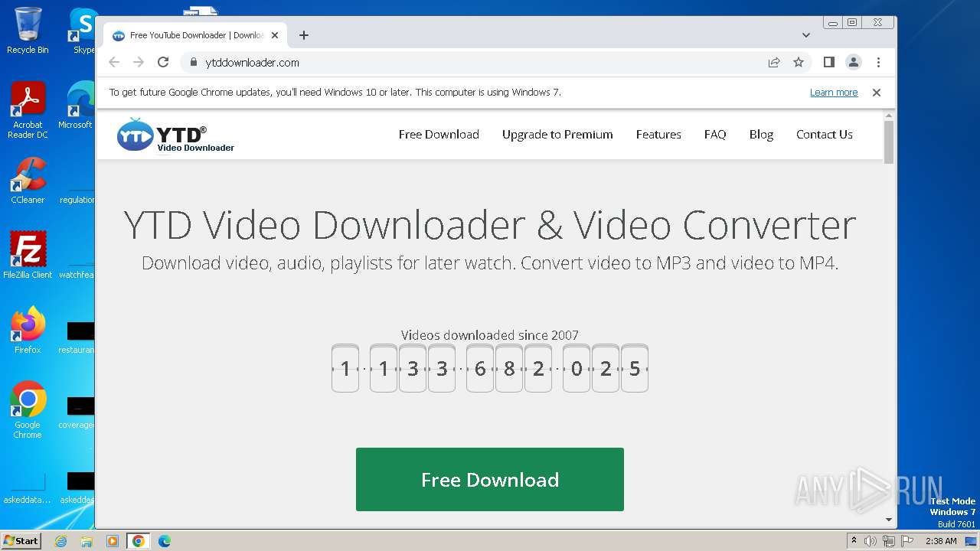Click the YTD Video Downloader logo
The height and width of the screenshot is (551, 980).
coord(175,135)
